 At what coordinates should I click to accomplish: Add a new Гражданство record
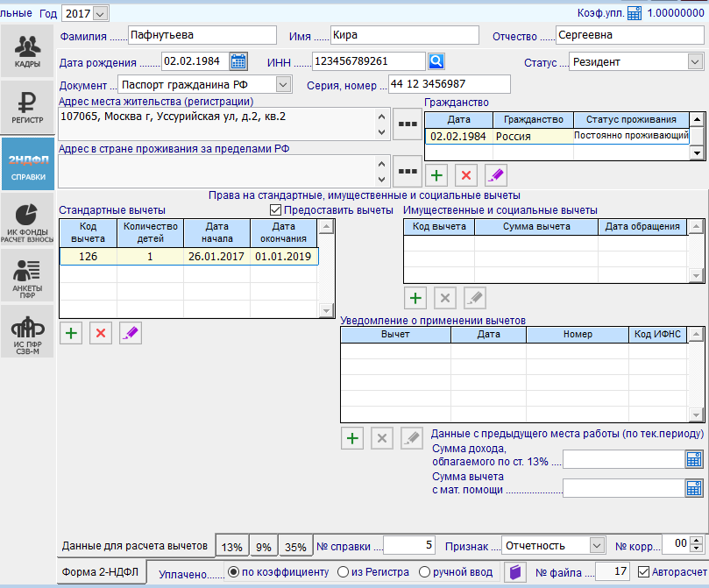(x=436, y=175)
